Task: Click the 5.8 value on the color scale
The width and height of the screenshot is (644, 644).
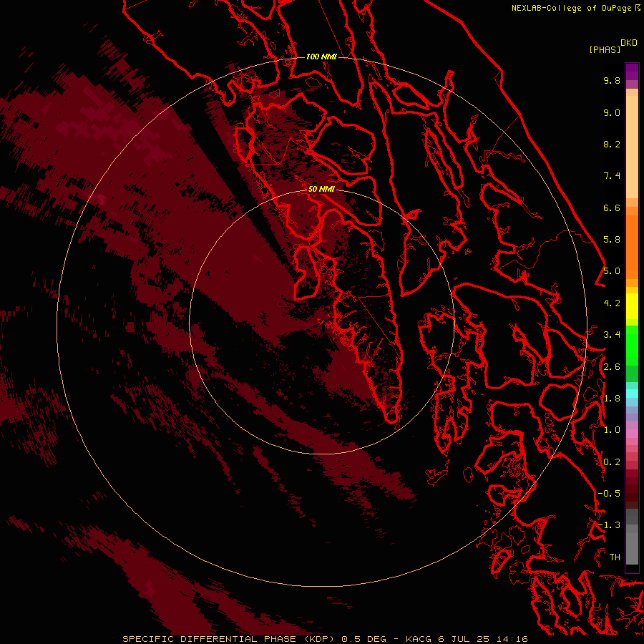Action: [x=612, y=240]
